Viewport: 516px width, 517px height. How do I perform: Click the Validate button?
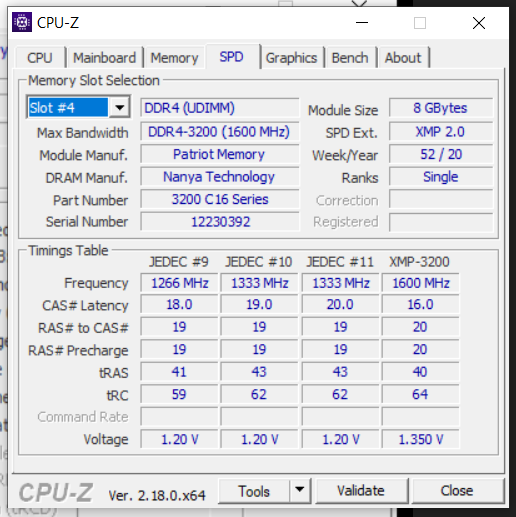coord(361,491)
